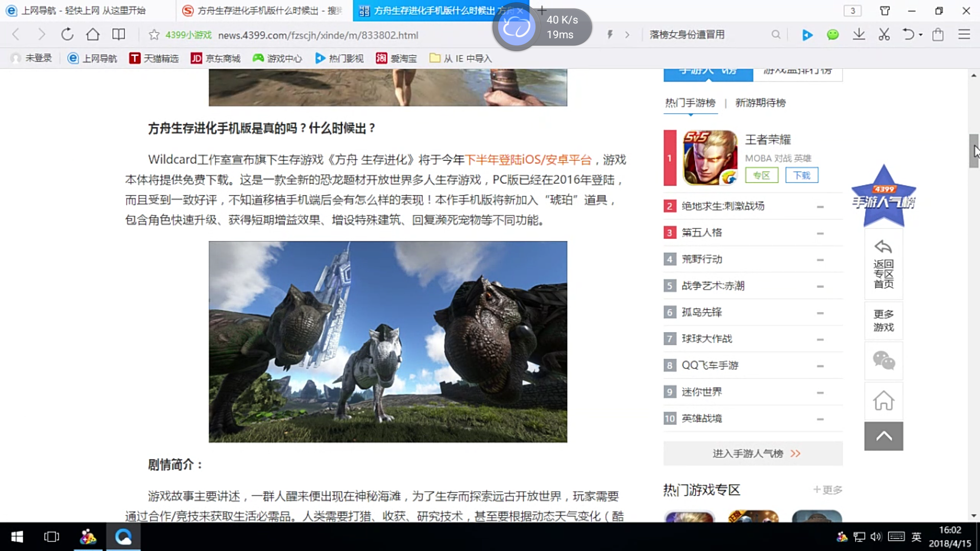Switch to the 上网导航 tab
Viewport: 980px width, 551px height.
click(x=88, y=11)
